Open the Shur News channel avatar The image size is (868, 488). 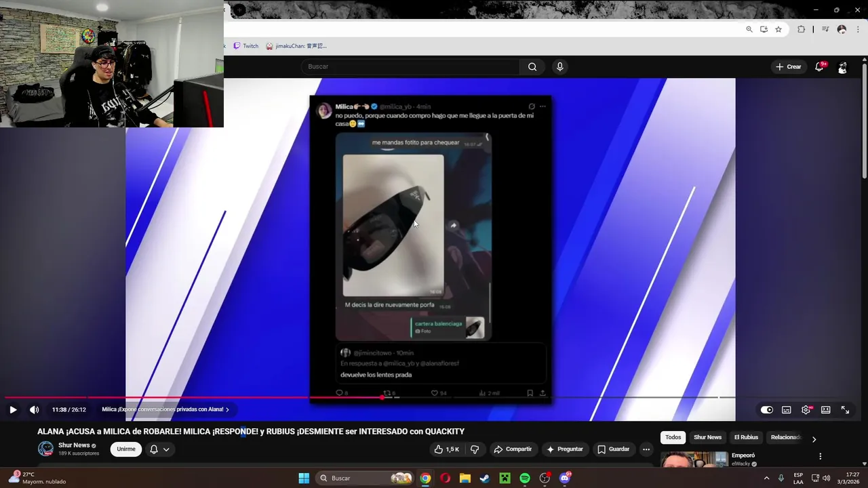pos(45,449)
